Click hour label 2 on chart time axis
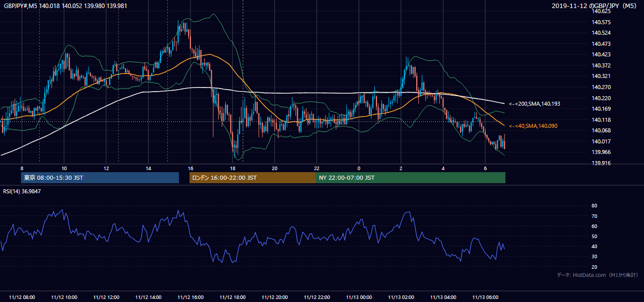644x302 pixels. 401,168
